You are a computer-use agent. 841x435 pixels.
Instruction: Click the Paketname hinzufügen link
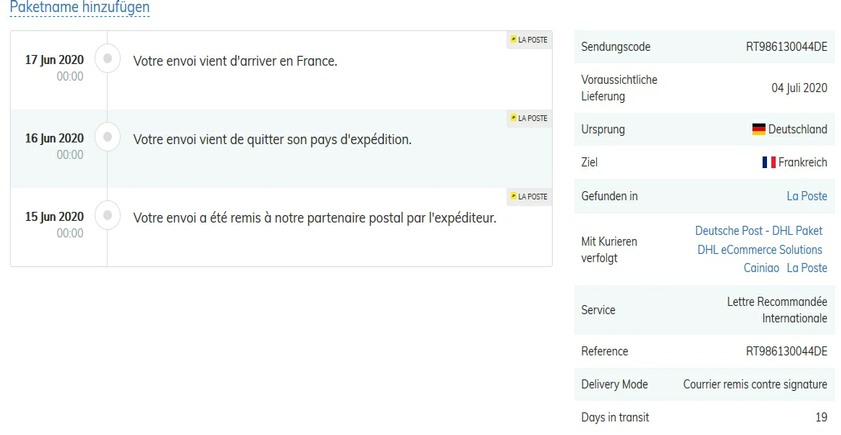click(x=80, y=8)
